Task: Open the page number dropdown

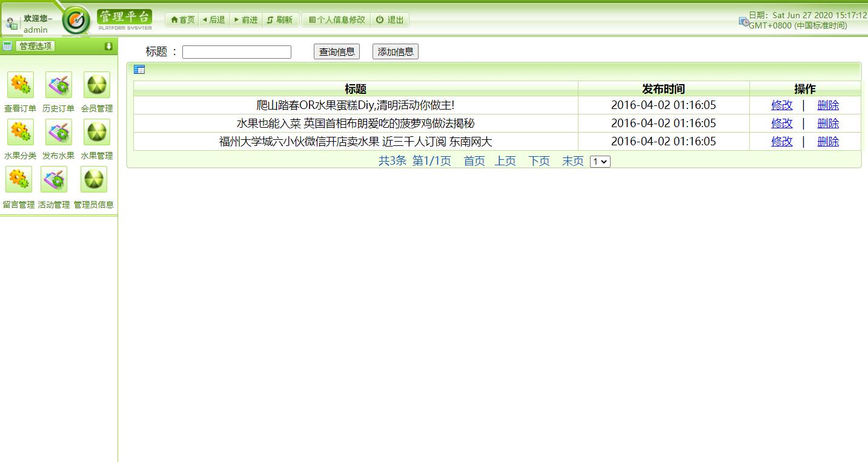Action: (600, 161)
